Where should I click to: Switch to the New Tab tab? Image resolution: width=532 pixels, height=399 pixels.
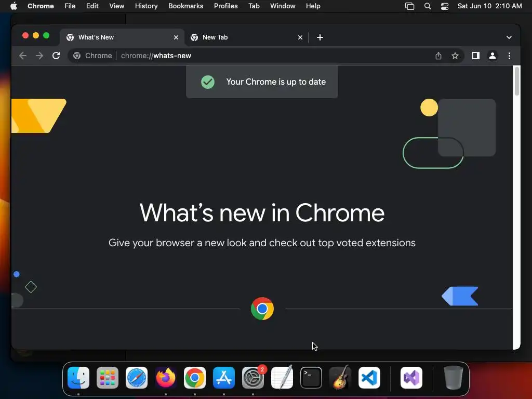[x=246, y=37]
